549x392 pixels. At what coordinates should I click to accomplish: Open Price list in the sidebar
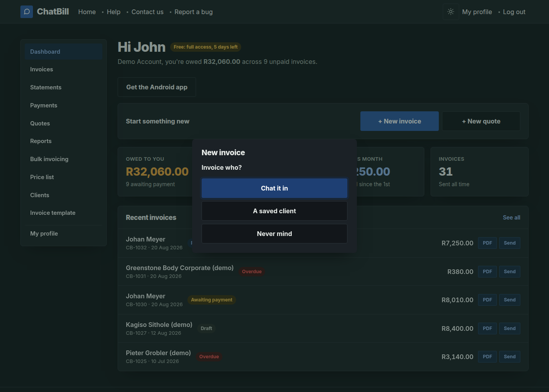click(64, 177)
